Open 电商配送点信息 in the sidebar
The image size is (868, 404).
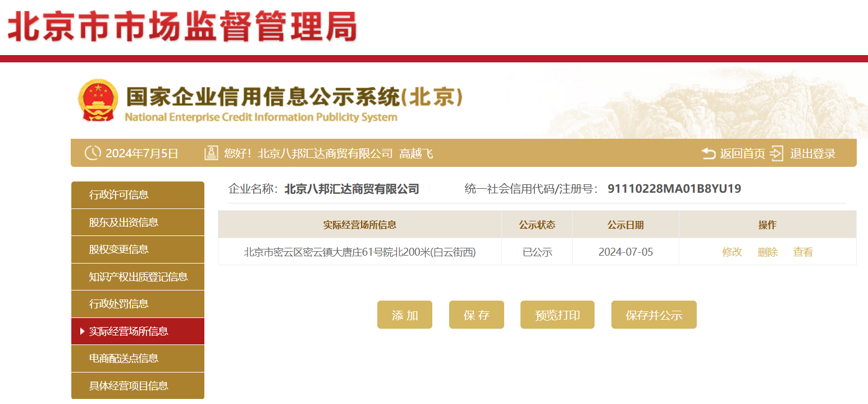point(138,358)
